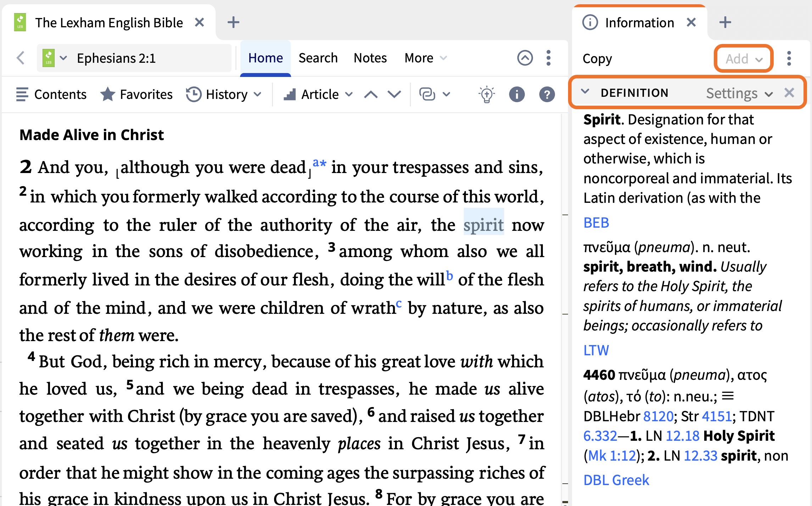Viewport: 812px width, 506px height.
Task: Open the More menu dropdown
Action: (426, 58)
